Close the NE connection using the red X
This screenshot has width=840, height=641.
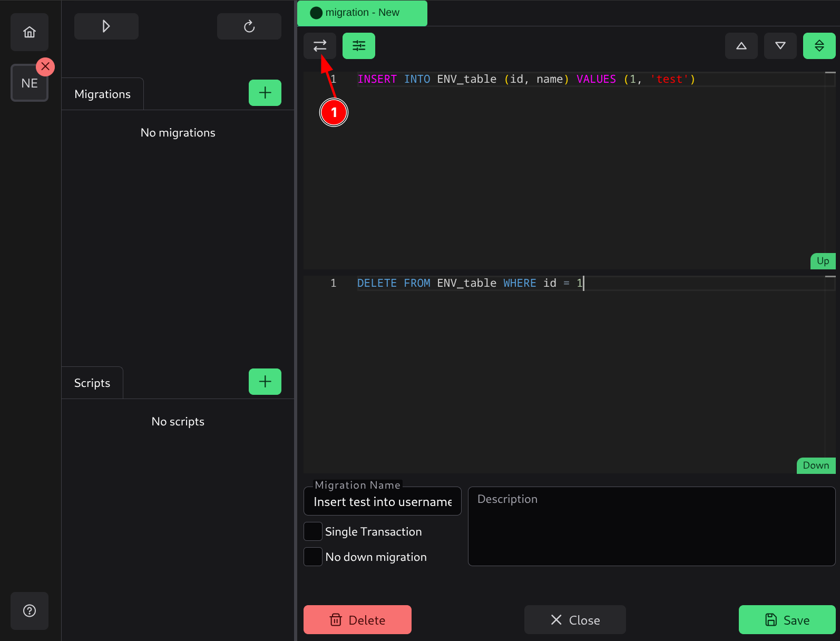click(45, 66)
